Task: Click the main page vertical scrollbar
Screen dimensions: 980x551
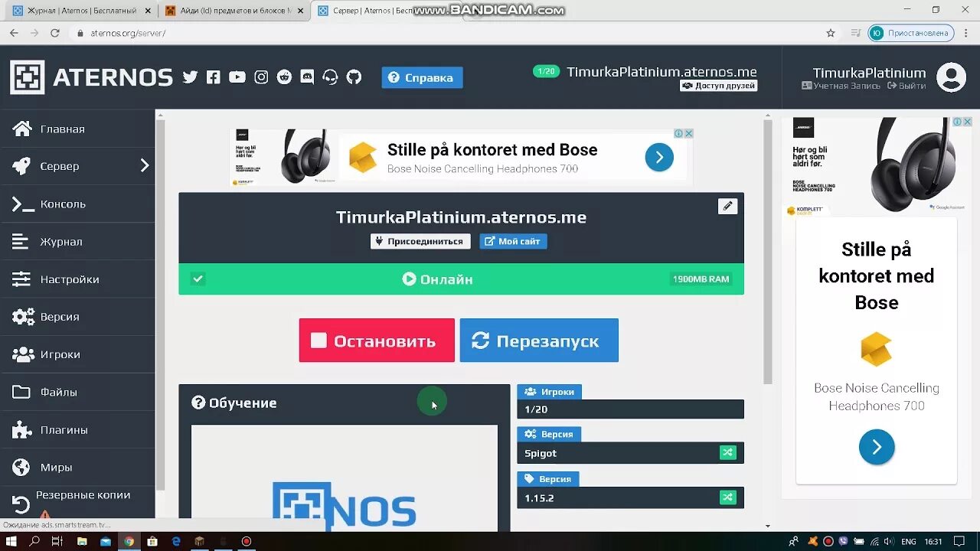Action: click(768, 253)
